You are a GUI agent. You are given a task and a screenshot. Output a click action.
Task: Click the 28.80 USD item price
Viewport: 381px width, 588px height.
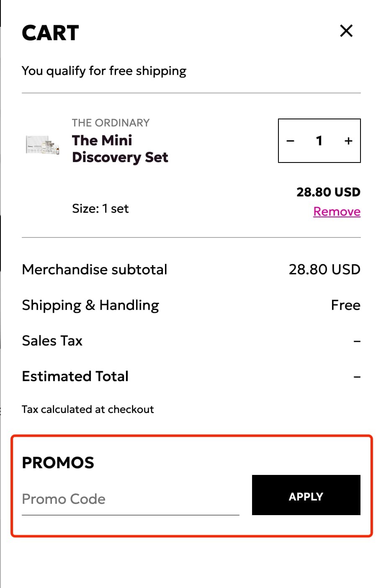point(328,192)
